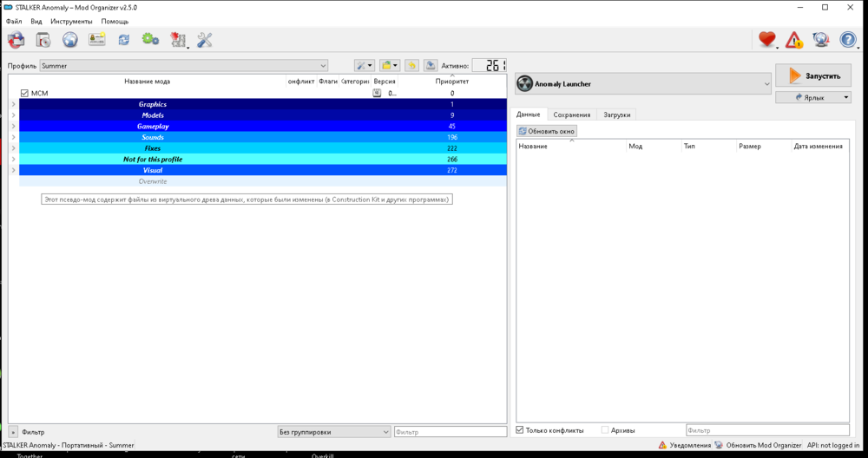Expand the Фильтр panel arrow button

coord(13,432)
